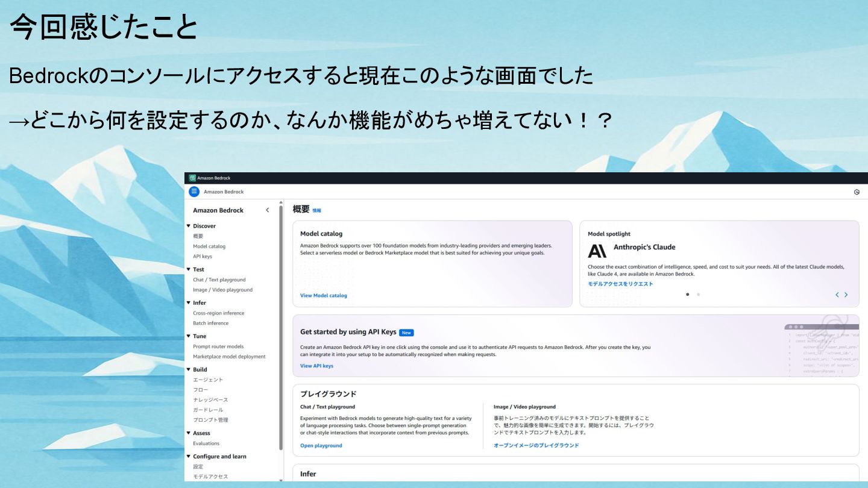This screenshot has width=868, height=488.
Task: Select the second spotlight carousel dot
Action: click(x=698, y=295)
